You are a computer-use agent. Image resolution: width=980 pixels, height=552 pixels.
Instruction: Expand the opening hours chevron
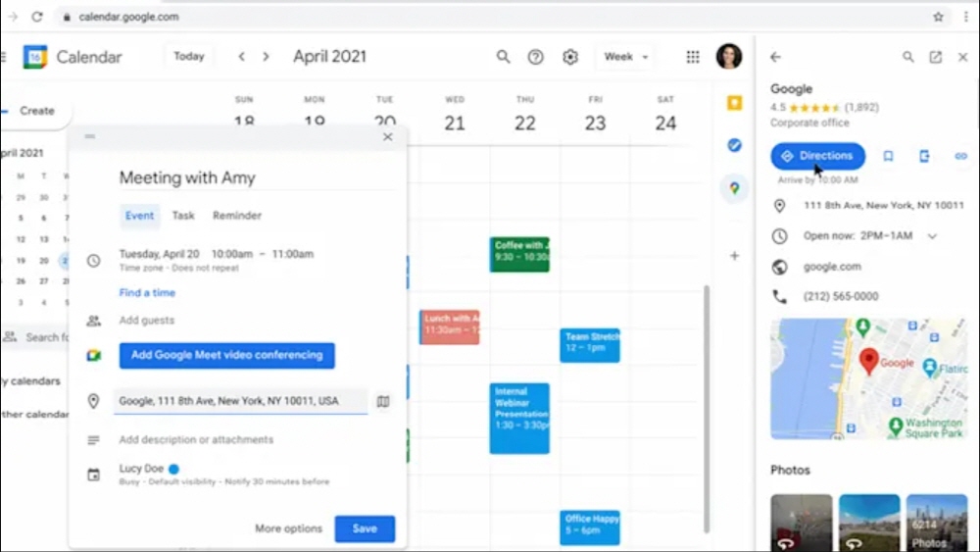pyautogui.click(x=932, y=236)
